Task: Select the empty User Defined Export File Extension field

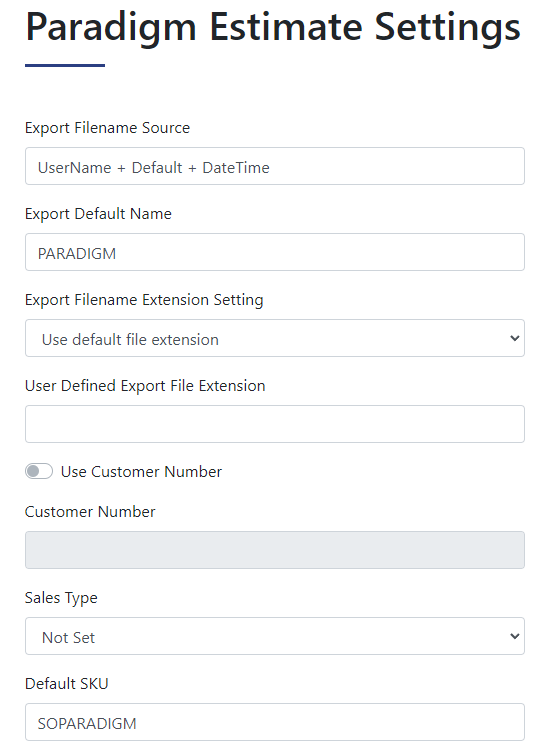Action: click(275, 424)
